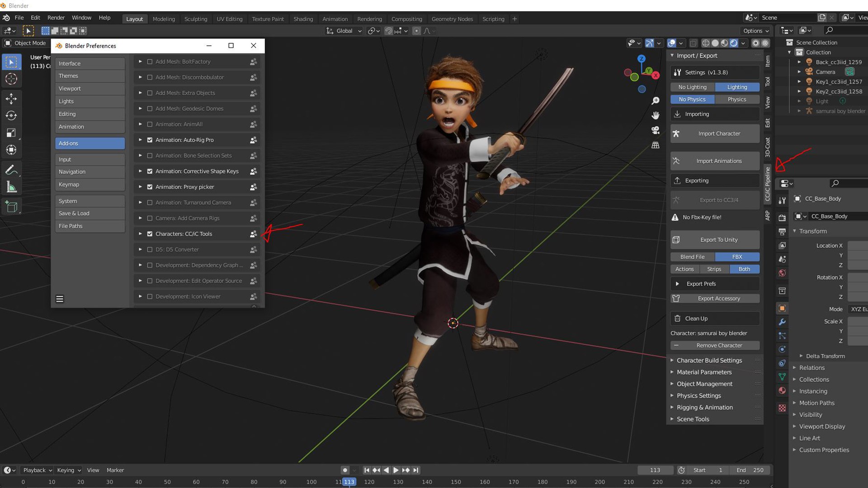
Task: Open the Render menu
Action: [56, 18]
